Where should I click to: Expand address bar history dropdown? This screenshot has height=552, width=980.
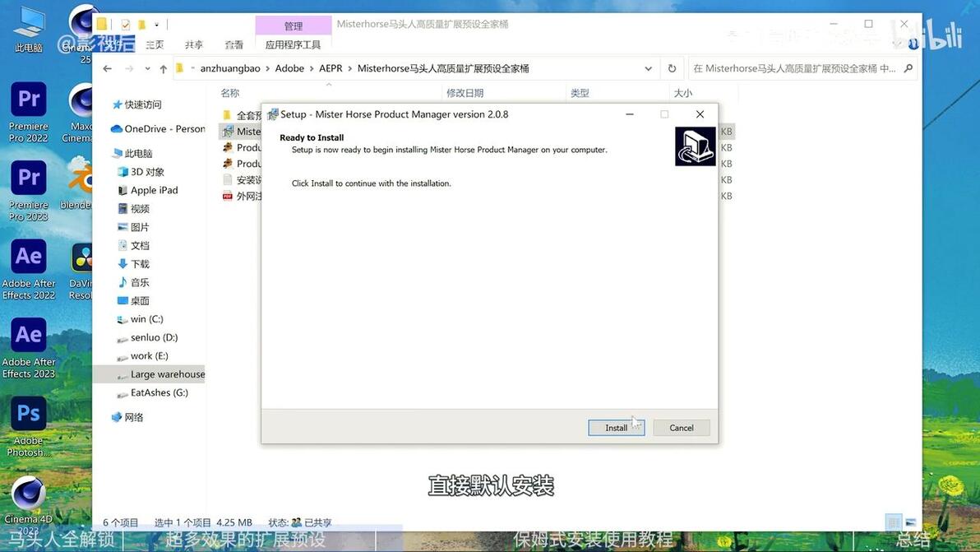tap(648, 69)
